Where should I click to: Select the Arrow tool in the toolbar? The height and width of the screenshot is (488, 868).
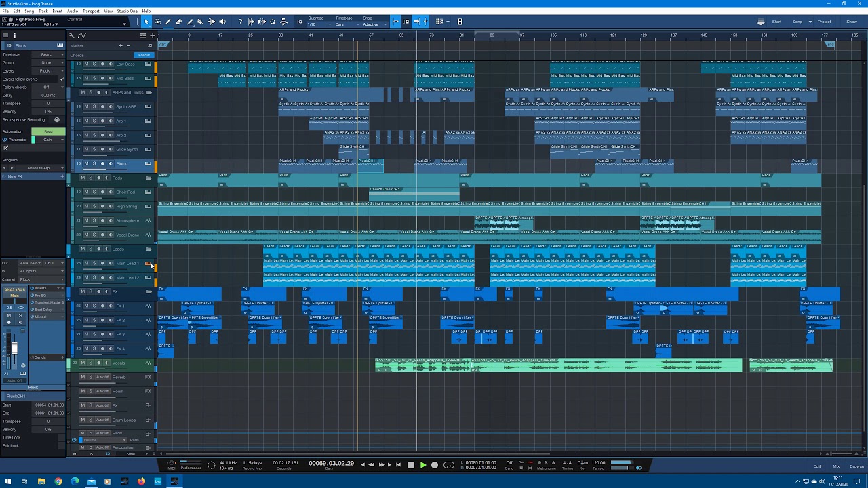click(146, 22)
